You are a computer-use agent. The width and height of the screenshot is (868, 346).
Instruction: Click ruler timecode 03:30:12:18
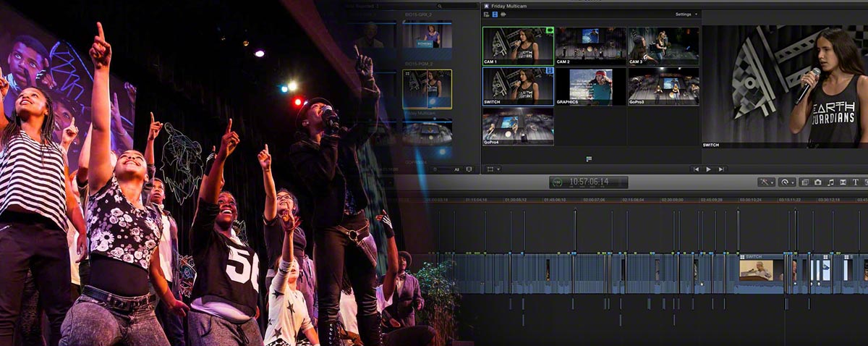point(829,200)
